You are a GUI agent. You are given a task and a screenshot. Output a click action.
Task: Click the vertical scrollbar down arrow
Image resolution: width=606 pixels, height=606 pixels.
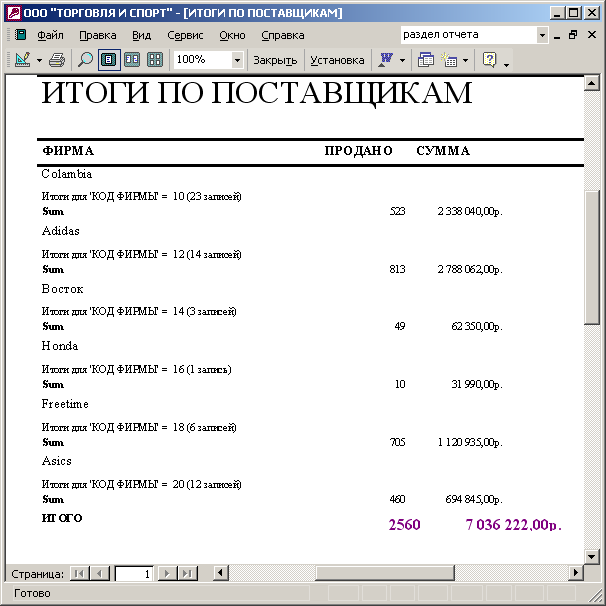pos(592,557)
